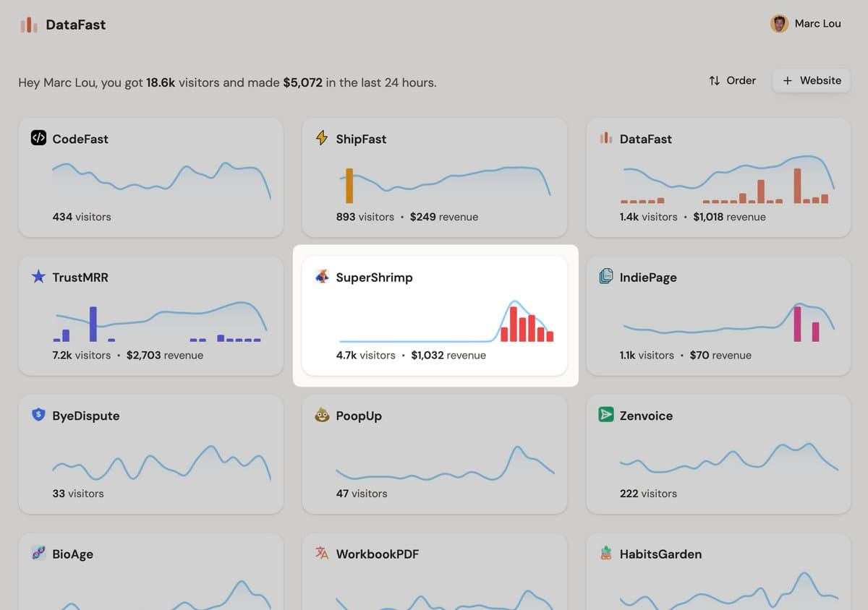Open the ByeDispute site title
The height and width of the screenshot is (610, 868).
[86, 416]
